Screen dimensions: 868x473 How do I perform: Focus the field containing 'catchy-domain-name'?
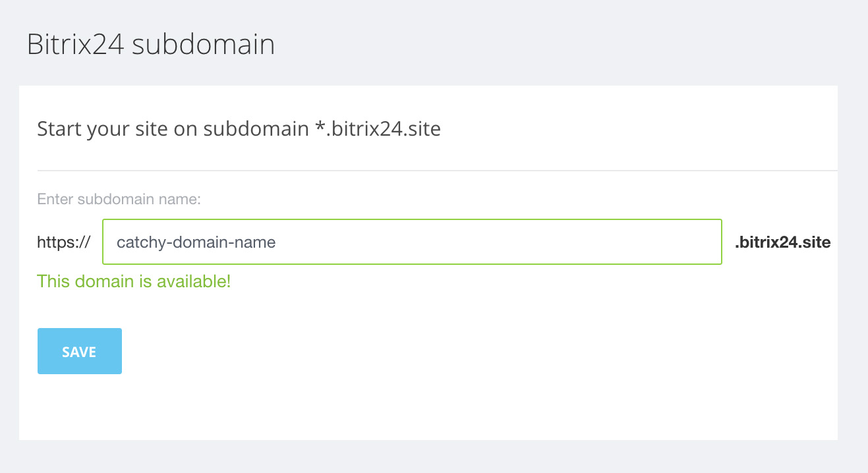(x=412, y=242)
